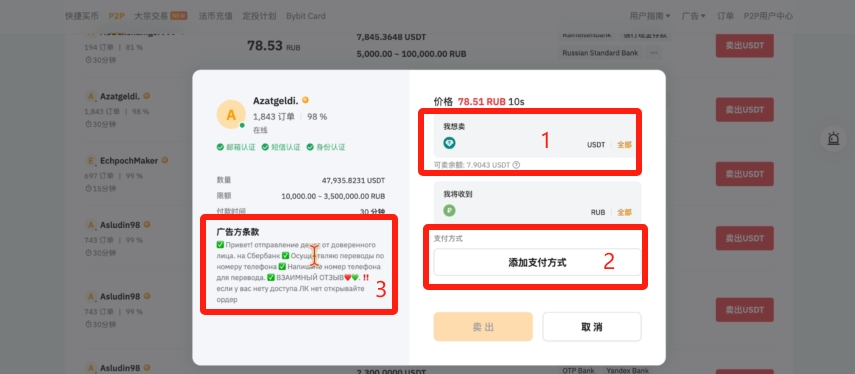The image size is (855, 374).
Task: Expand the 广告 dropdown in the header
Action: [x=694, y=16]
